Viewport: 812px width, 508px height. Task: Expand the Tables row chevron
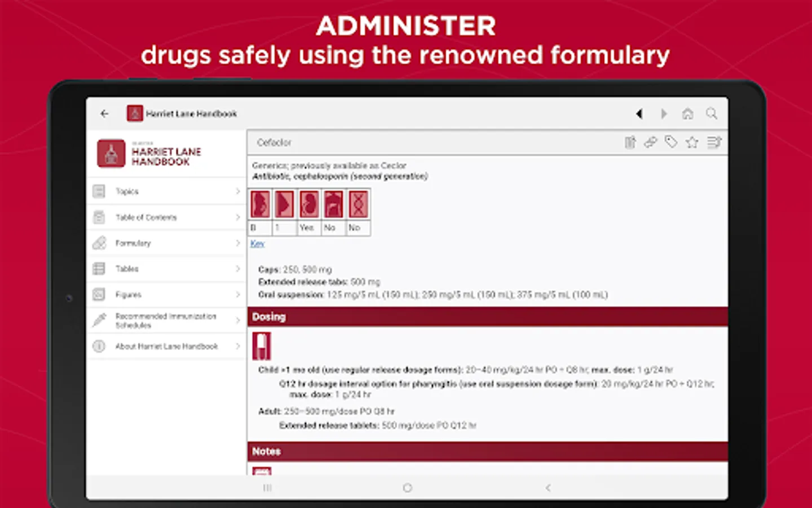click(x=237, y=269)
